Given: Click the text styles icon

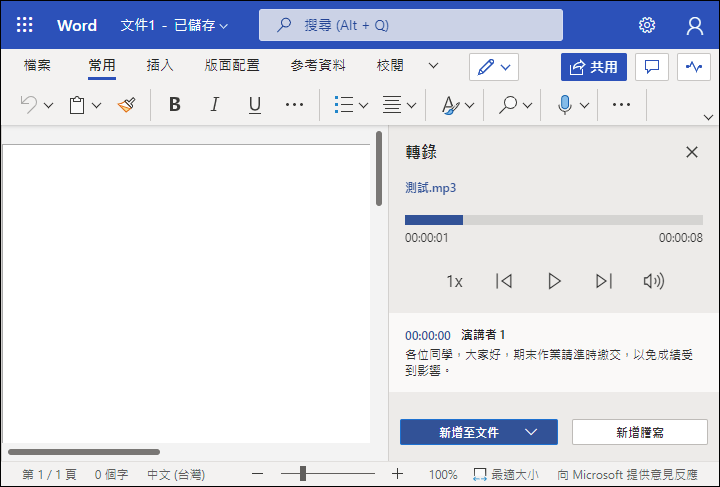Looking at the screenshot, I should tap(450, 105).
